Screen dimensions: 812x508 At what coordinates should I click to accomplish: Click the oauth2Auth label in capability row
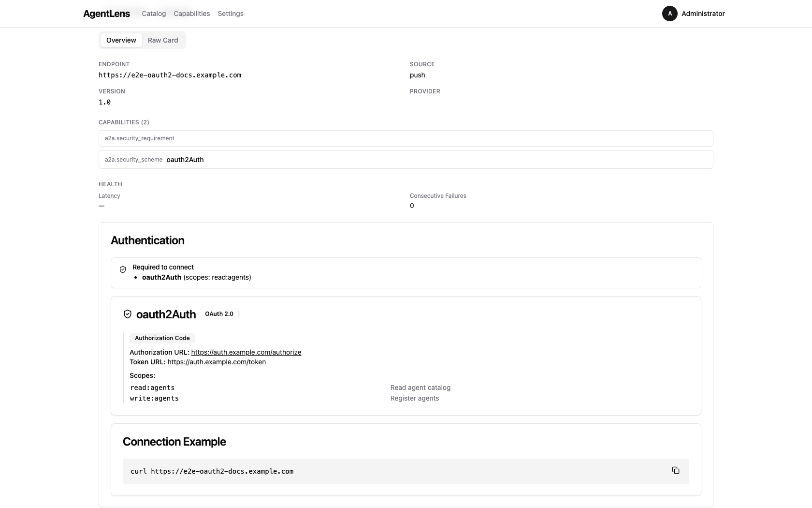[x=185, y=160]
